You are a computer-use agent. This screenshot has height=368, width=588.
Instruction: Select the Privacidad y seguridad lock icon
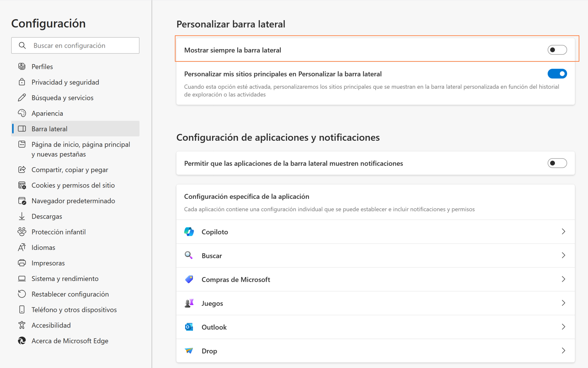click(x=22, y=82)
